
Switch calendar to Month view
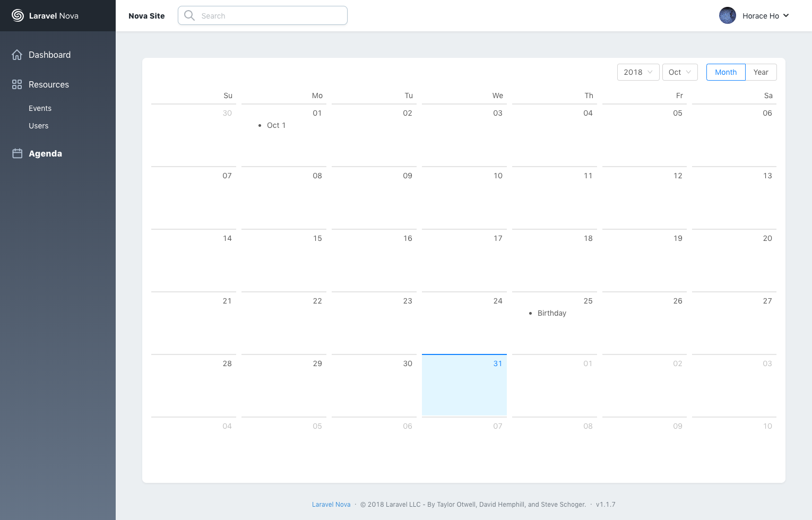[725, 72]
